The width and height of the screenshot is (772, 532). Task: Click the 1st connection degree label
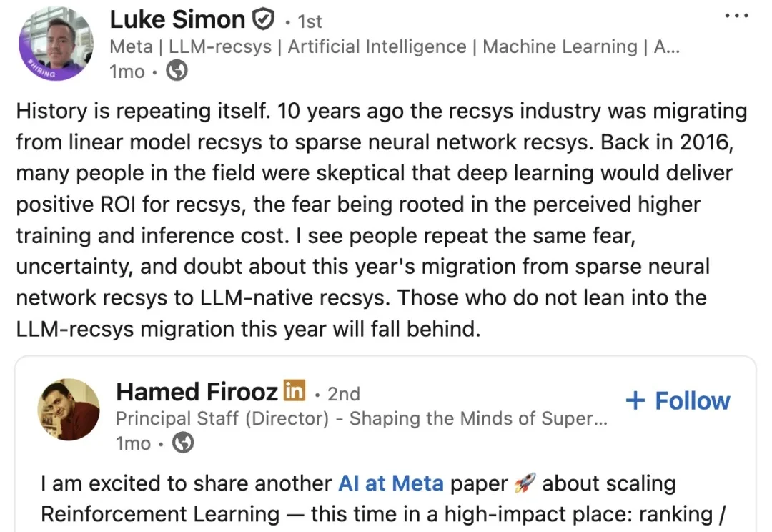tap(310, 22)
